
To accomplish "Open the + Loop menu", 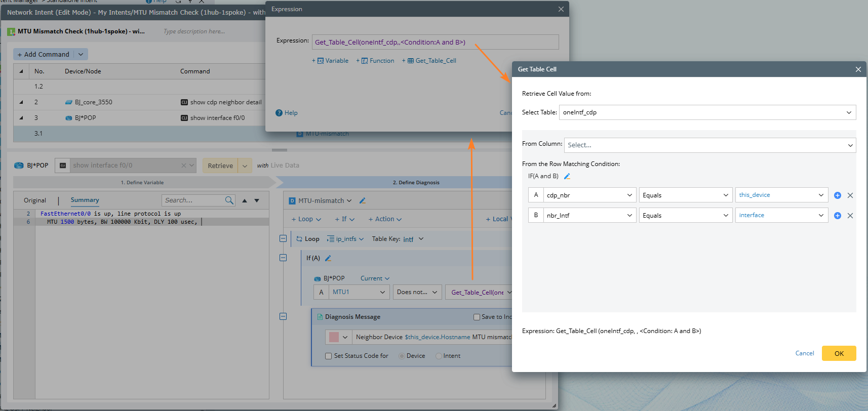I will (x=306, y=219).
